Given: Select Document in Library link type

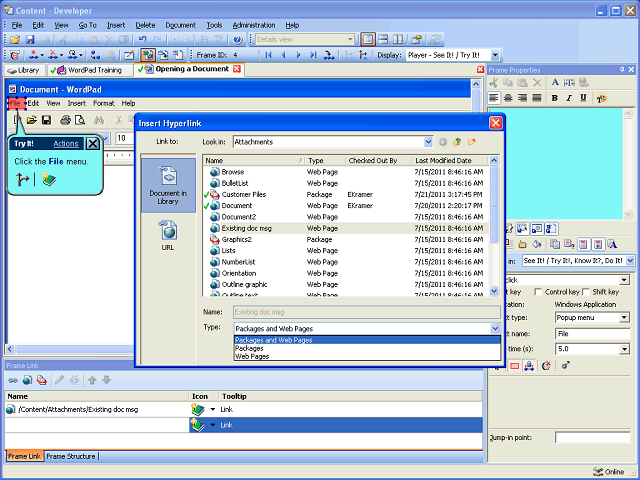Looking at the screenshot, I should 168,186.
